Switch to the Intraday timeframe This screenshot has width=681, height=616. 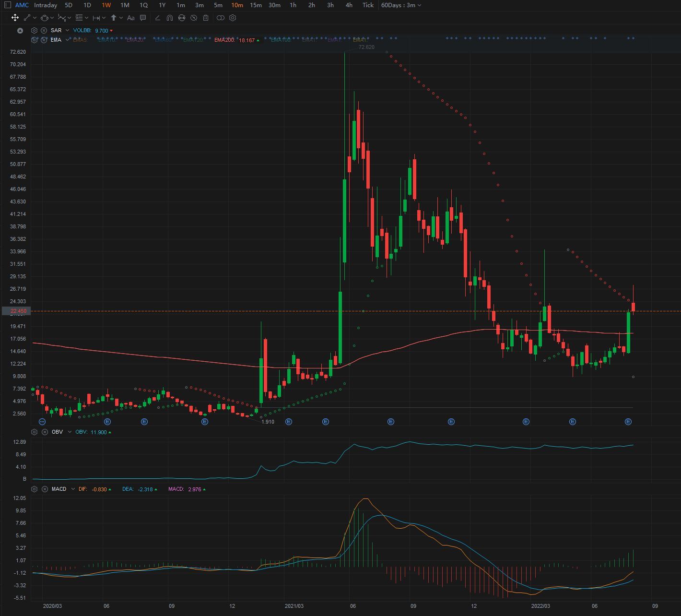pos(46,5)
